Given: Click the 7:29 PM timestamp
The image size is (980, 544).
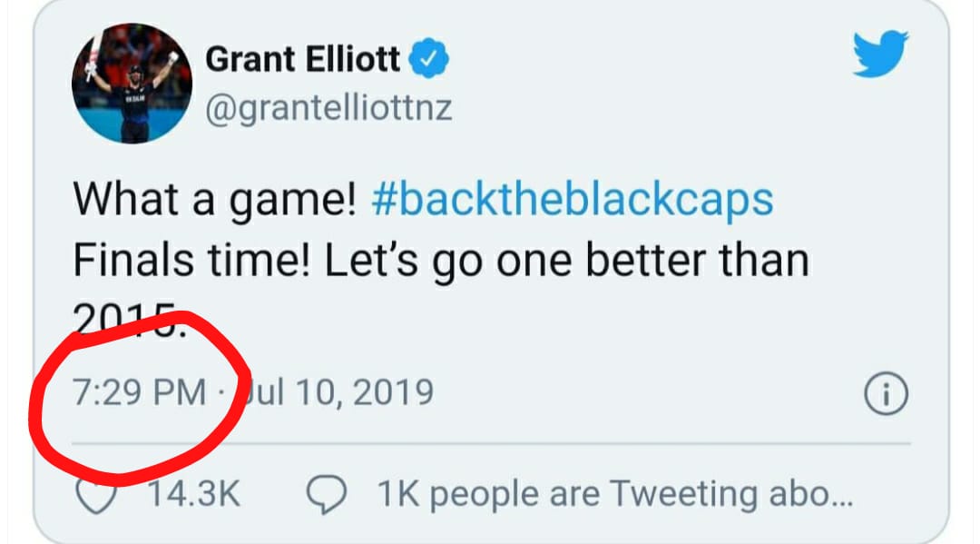Looking at the screenshot, I should point(139,393).
